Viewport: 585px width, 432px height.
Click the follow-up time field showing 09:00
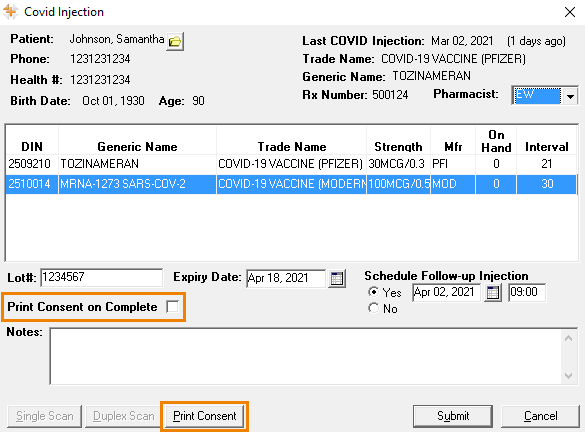pos(527,292)
